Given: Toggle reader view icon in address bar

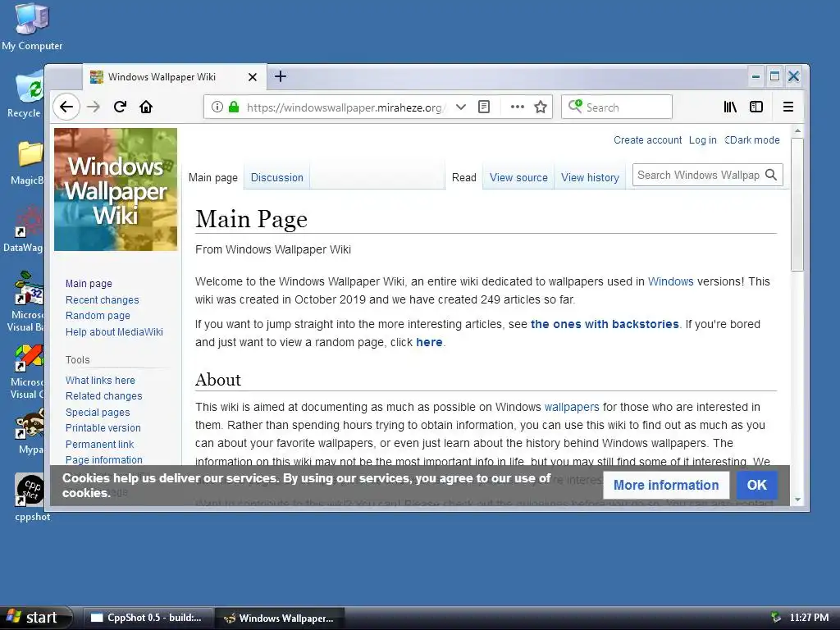Looking at the screenshot, I should 484,107.
